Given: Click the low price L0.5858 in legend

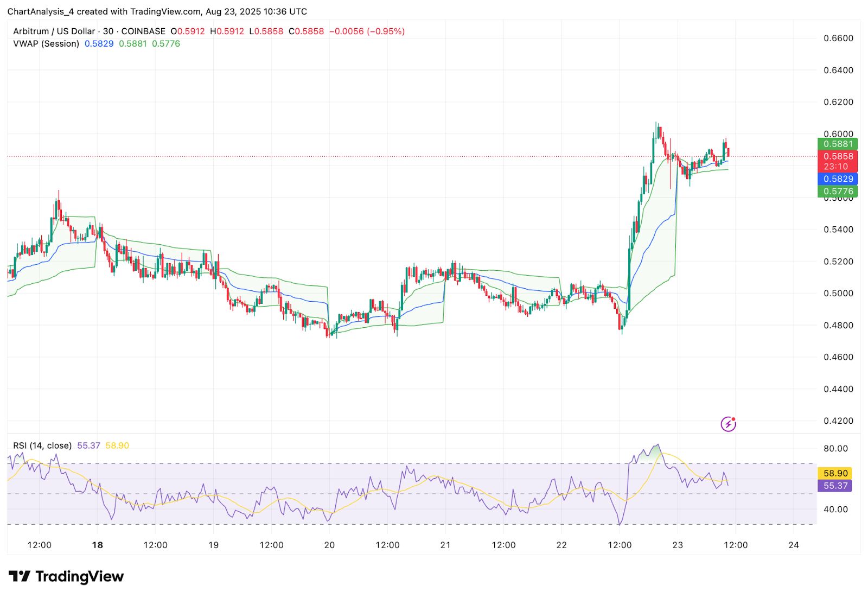Looking at the screenshot, I should tap(266, 31).
